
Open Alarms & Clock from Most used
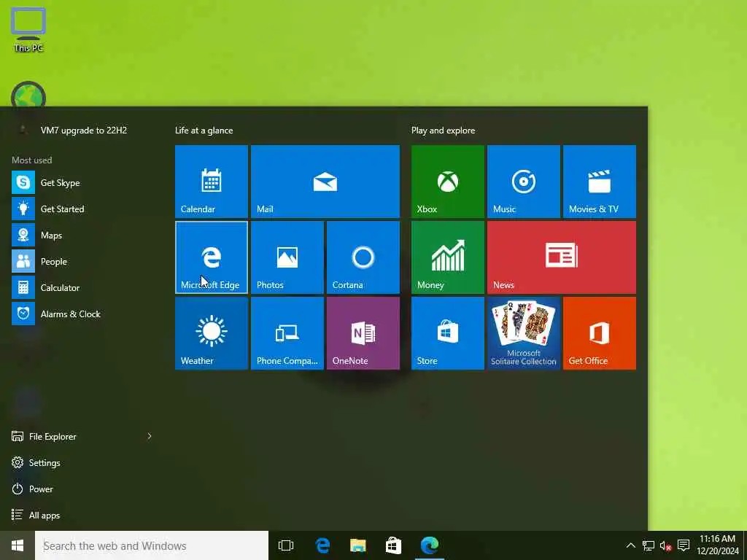coord(82,314)
